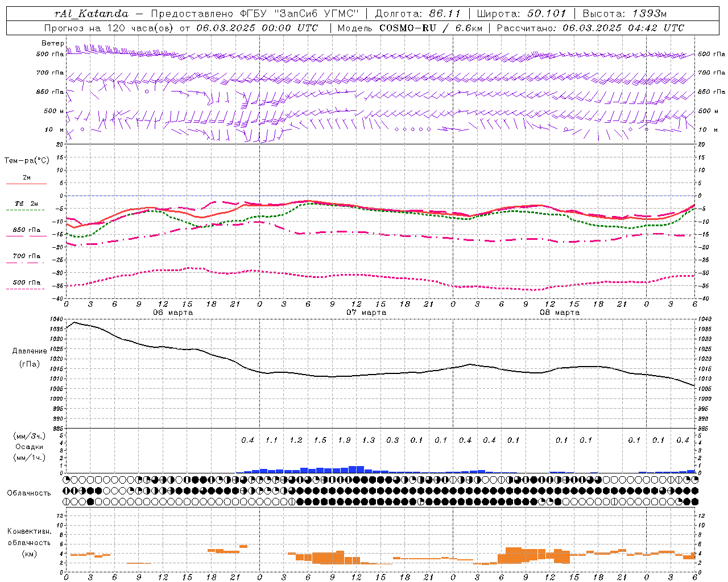Click the 850 гПа temperature legend label
728x582 pixels.
(26, 230)
